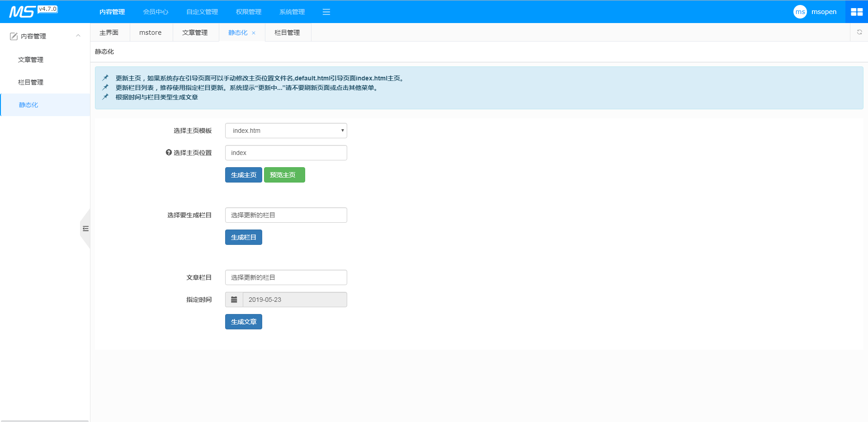
Task: Open 栏目管理 in the sidebar
Action: pos(31,82)
